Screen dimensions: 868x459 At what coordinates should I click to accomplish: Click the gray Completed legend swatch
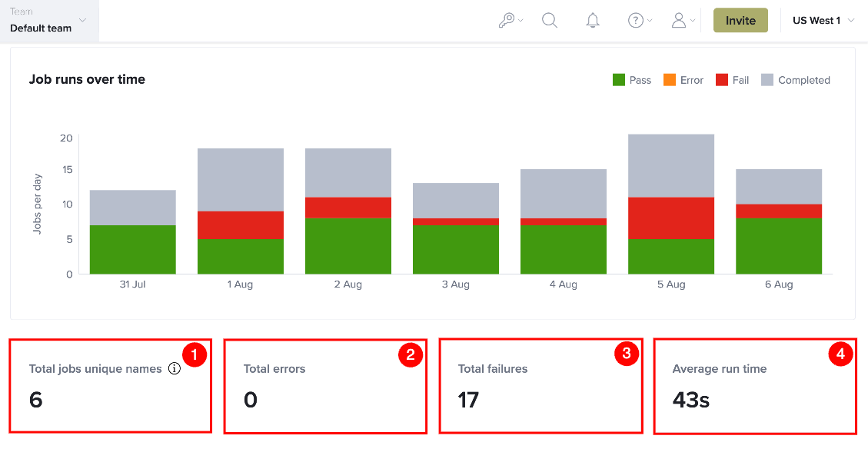tap(767, 80)
